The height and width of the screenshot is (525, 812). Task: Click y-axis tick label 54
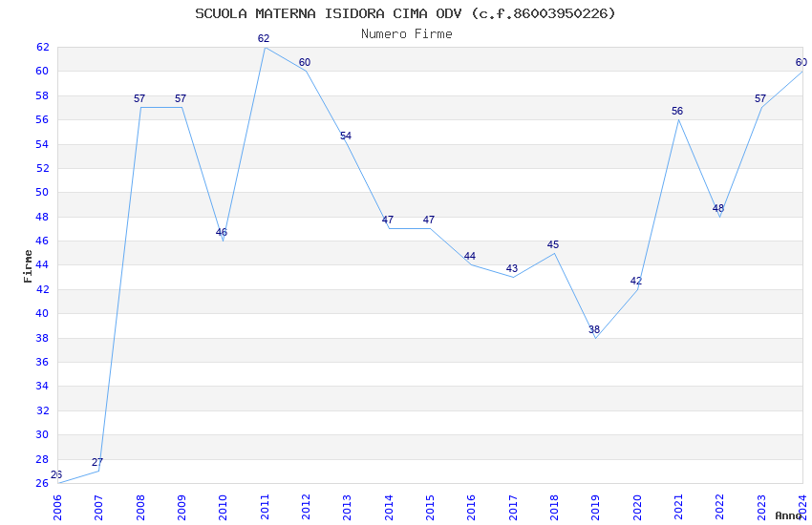(42, 144)
